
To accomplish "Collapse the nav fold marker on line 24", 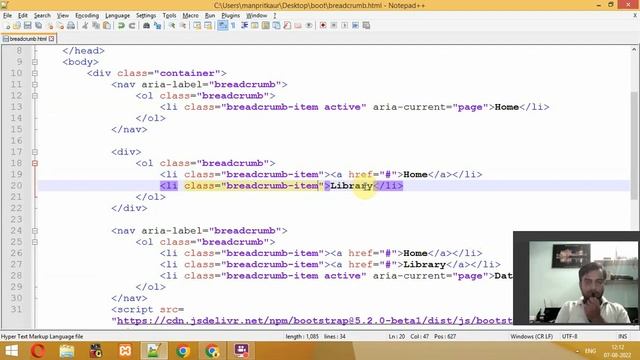I will coord(35,231).
